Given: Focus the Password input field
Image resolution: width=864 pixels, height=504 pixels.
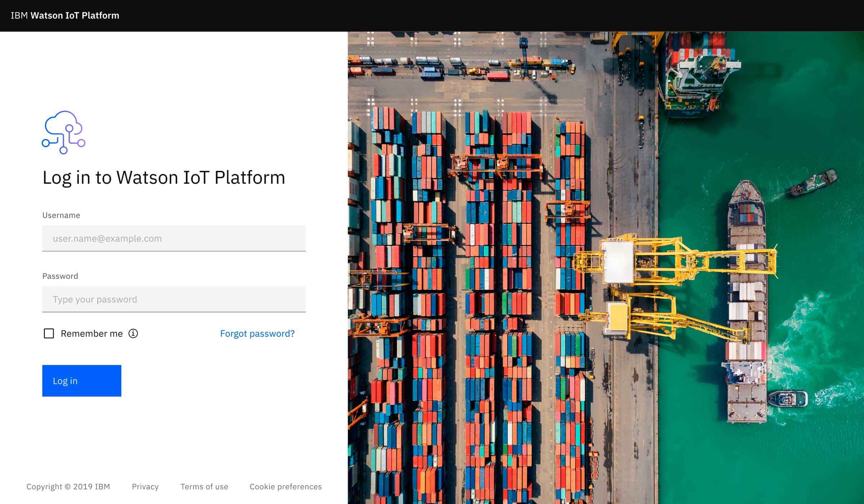Looking at the screenshot, I should coord(174,299).
